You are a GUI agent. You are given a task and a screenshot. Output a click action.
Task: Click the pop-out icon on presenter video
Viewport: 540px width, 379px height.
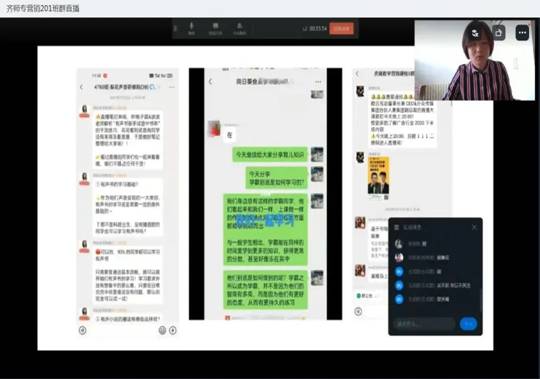(499, 33)
